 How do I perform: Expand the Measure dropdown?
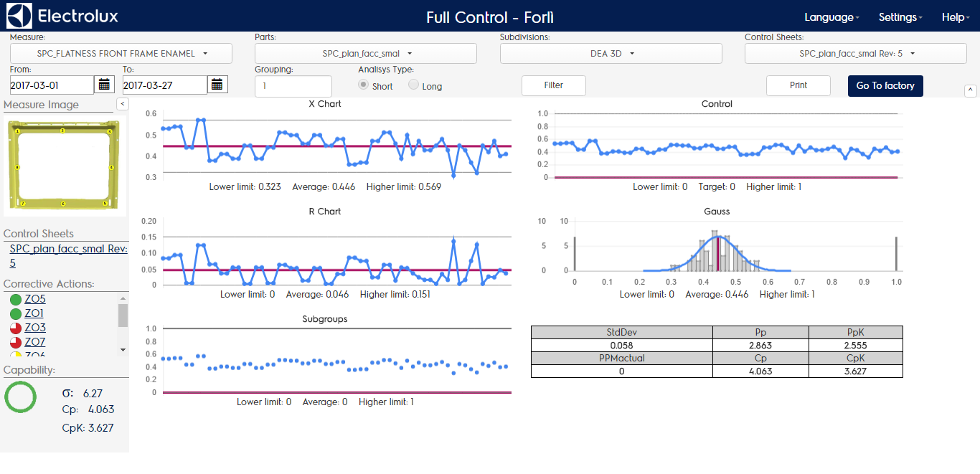[121, 54]
